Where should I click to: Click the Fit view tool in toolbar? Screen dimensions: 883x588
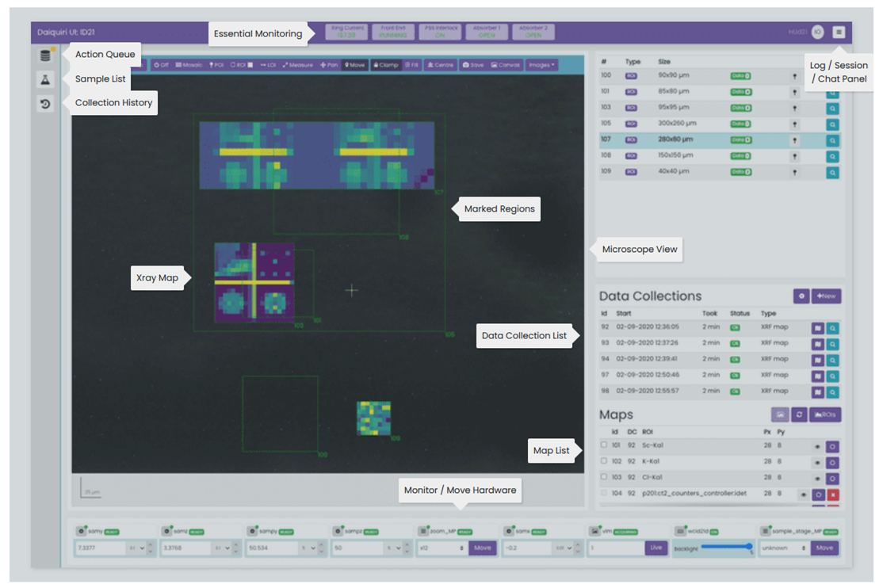pos(411,65)
